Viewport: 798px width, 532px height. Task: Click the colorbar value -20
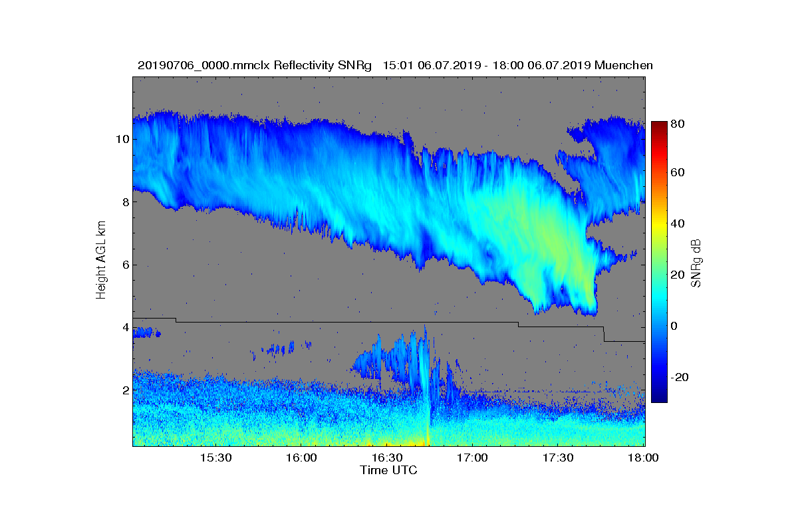point(680,377)
